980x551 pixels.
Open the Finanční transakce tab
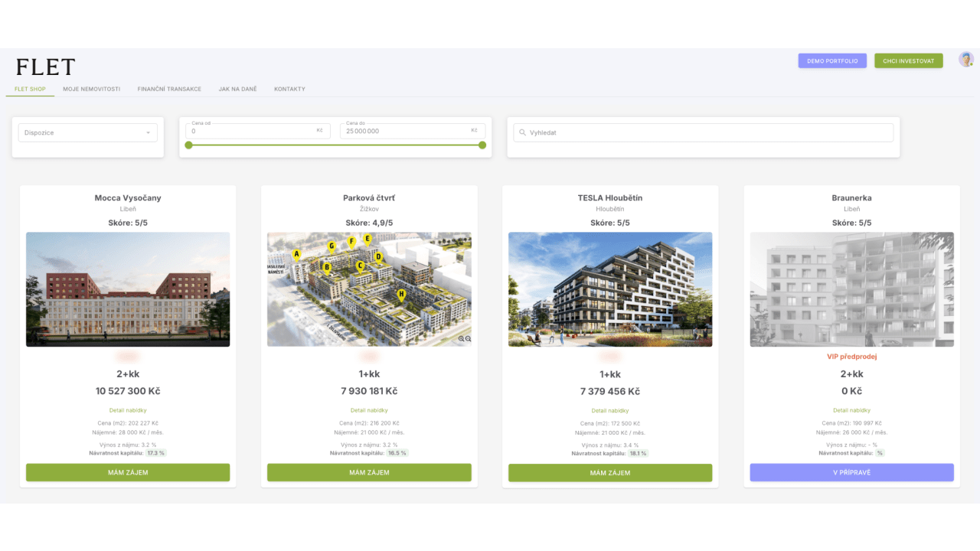coord(169,89)
